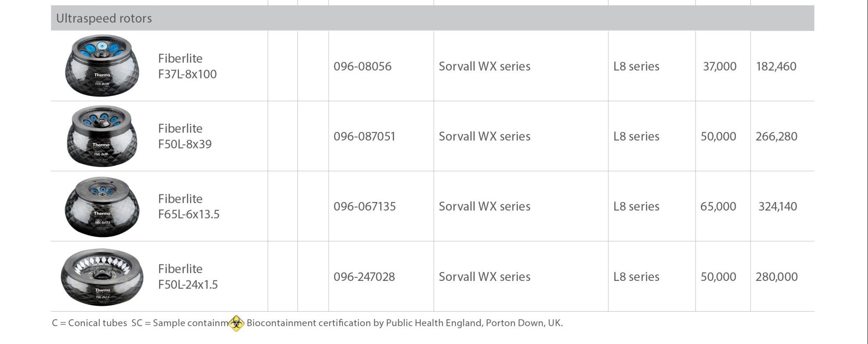Click the Fiberlite F50L-24x1.5 rotor image
868x344 pixels.
102,277
